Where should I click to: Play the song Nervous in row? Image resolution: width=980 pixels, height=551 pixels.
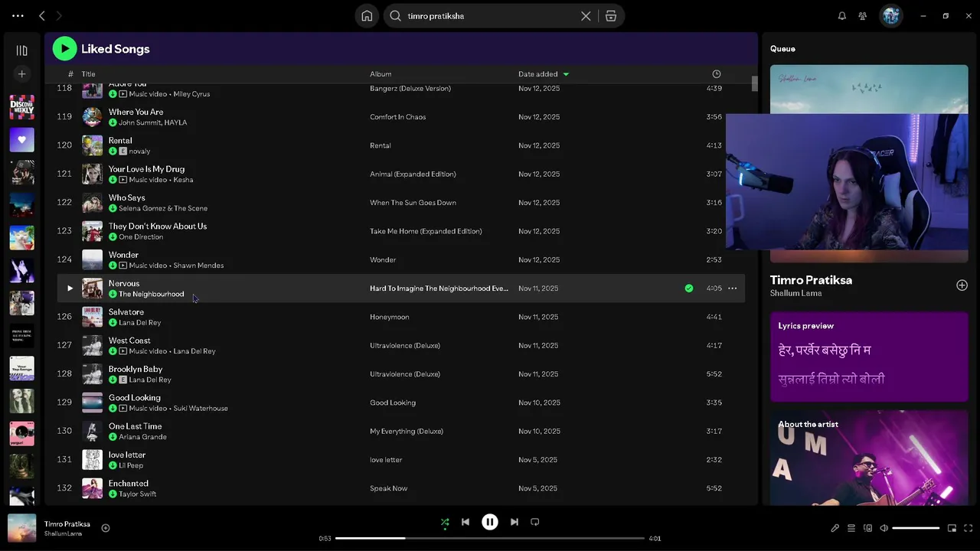coord(70,289)
